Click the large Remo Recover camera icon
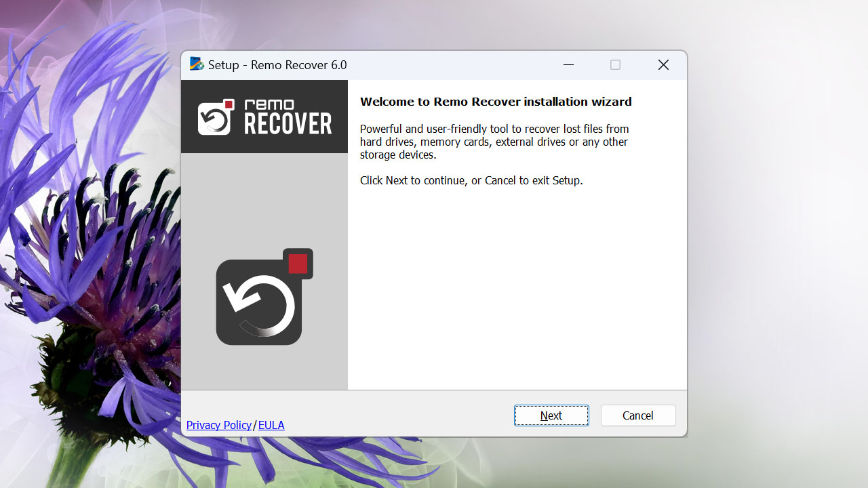Image resolution: width=868 pixels, height=488 pixels. pos(264,297)
